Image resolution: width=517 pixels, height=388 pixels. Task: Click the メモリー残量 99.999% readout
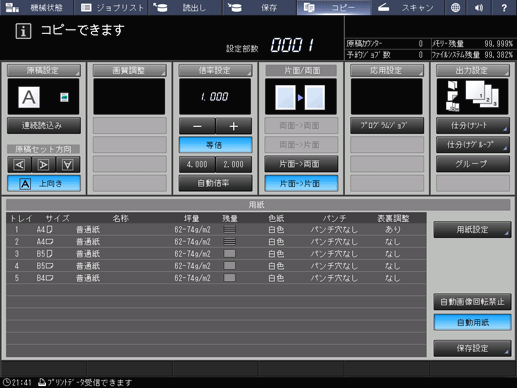[472, 44]
